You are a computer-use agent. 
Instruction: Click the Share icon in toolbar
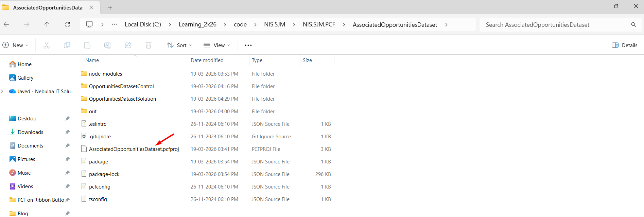(x=128, y=45)
